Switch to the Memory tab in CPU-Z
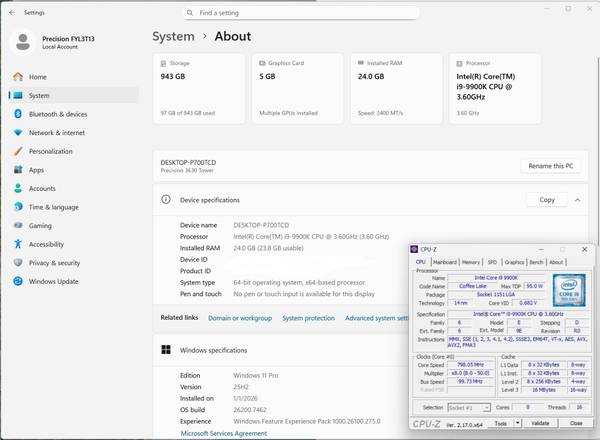 (x=471, y=262)
